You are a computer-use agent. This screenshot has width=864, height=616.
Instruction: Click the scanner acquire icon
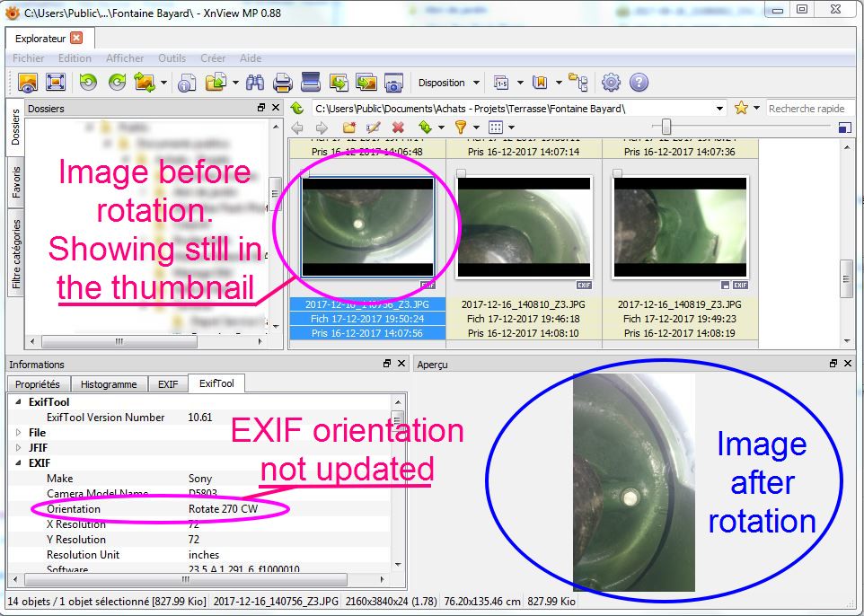click(311, 83)
